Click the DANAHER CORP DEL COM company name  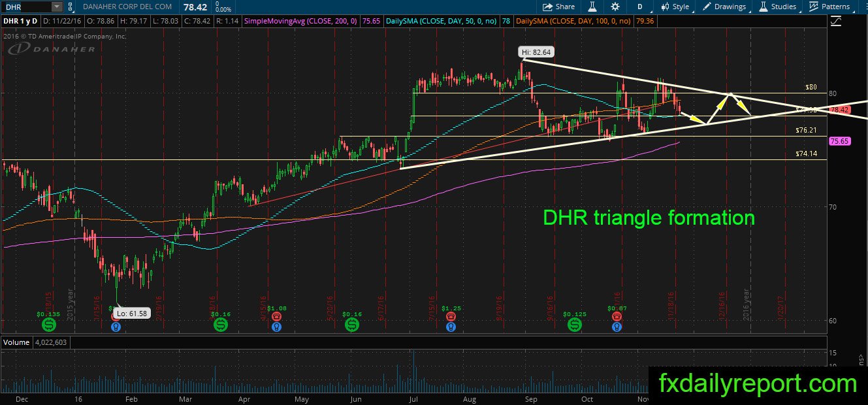coord(127,7)
